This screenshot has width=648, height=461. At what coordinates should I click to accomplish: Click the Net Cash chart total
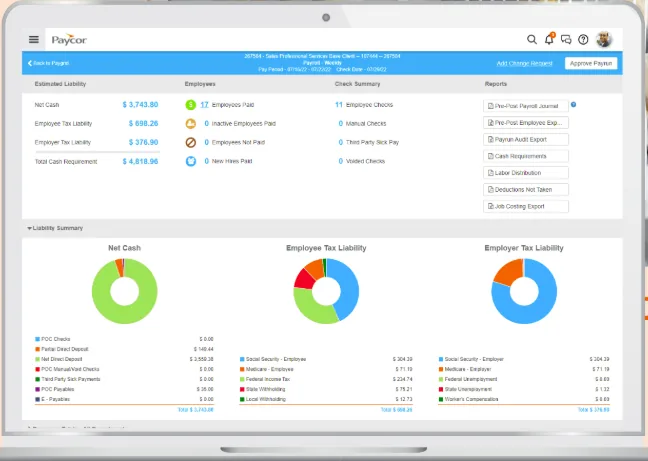tap(196, 410)
